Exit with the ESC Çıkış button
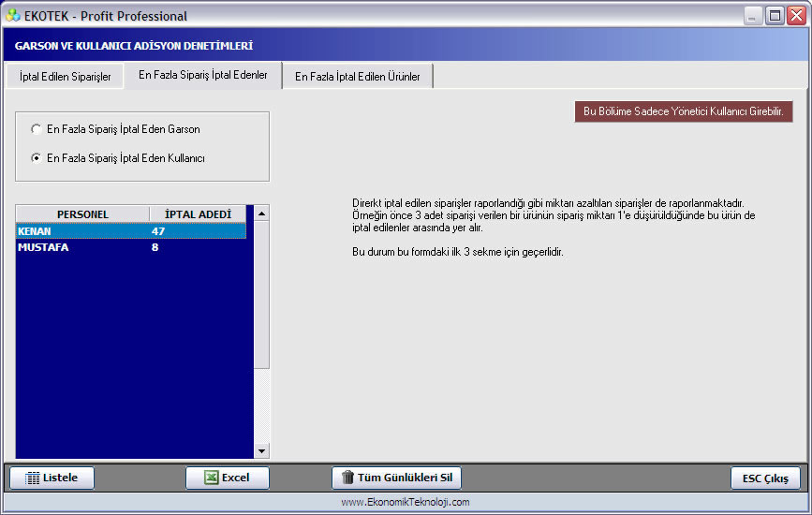Viewport: 812px width, 515px height. (765, 478)
